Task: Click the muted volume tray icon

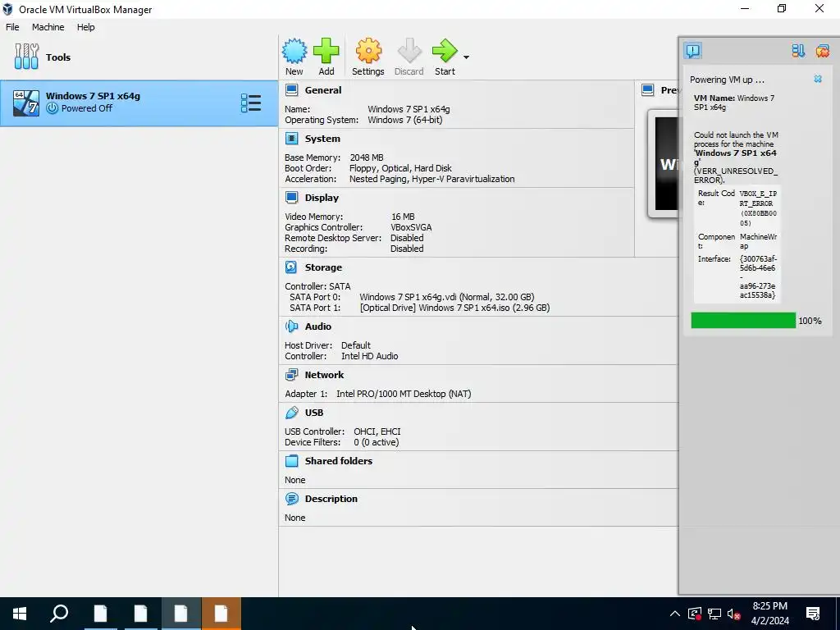Action: click(733, 614)
